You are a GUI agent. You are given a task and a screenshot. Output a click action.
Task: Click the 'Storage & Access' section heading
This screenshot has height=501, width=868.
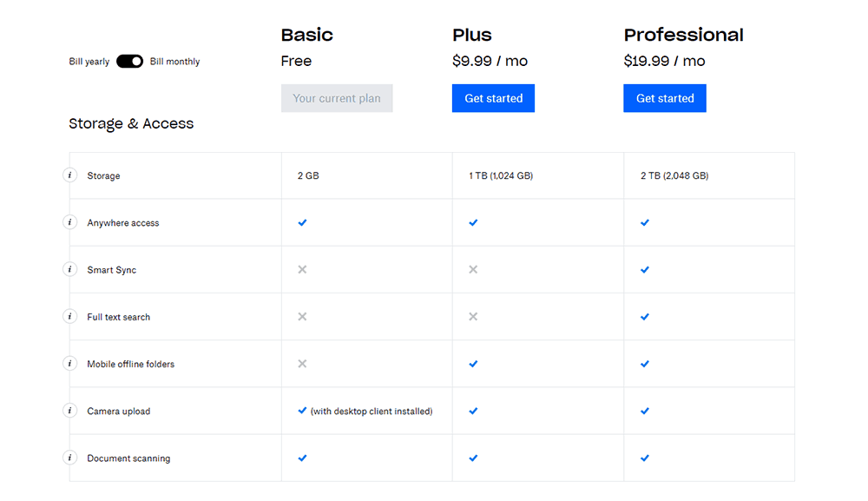pyautogui.click(x=131, y=123)
